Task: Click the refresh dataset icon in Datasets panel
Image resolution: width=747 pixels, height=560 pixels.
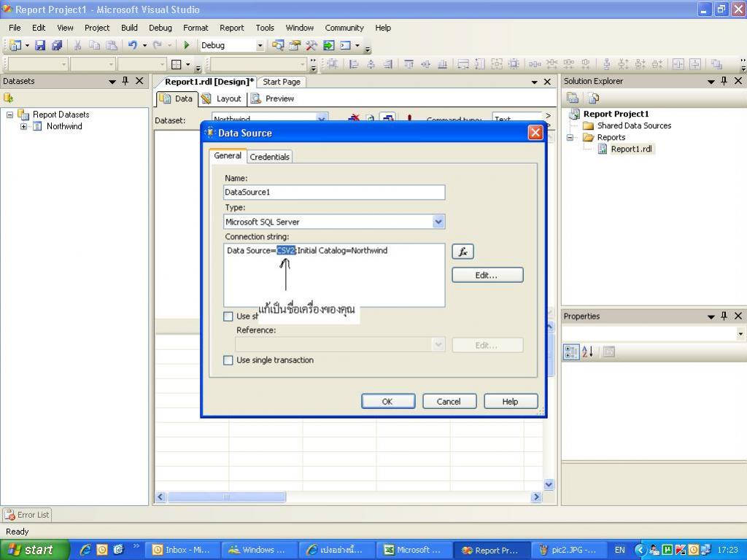Action: pos(8,98)
